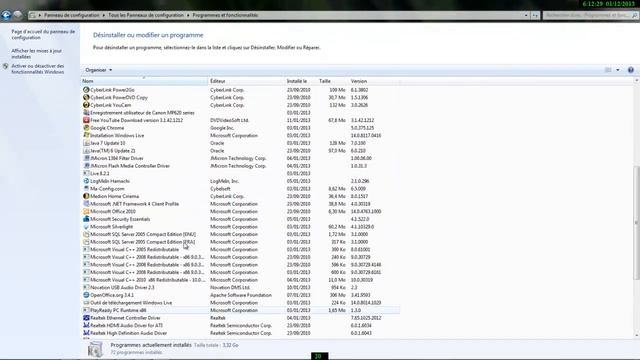Open the Organiser dropdown
The image size is (640, 360).
point(98,70)
